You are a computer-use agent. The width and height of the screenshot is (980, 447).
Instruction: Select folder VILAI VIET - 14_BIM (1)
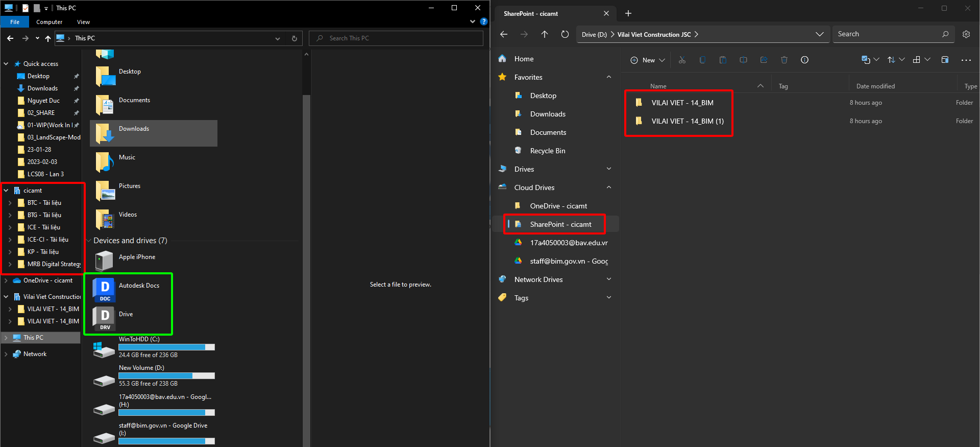(x=687, y=121)
